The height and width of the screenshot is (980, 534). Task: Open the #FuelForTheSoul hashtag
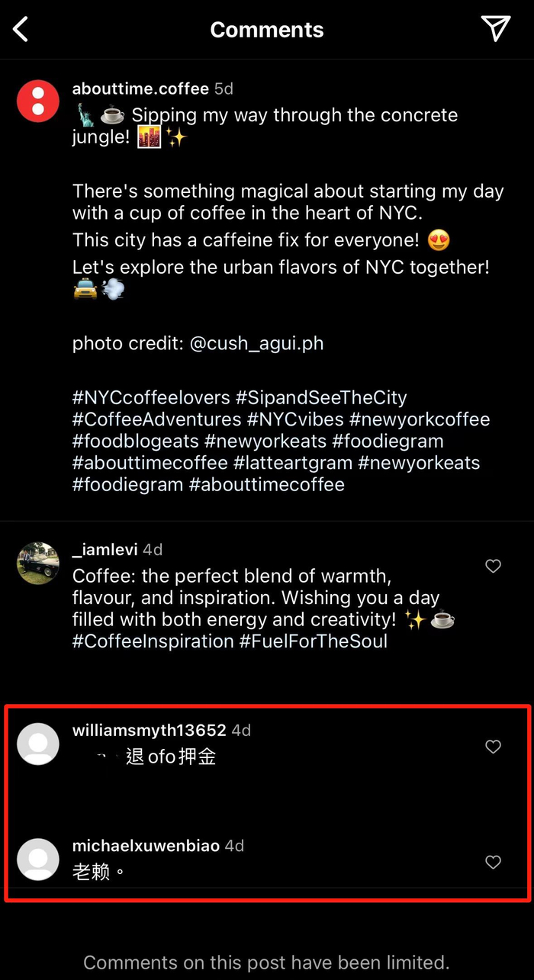pyautogui.click(x=314, y=641)
